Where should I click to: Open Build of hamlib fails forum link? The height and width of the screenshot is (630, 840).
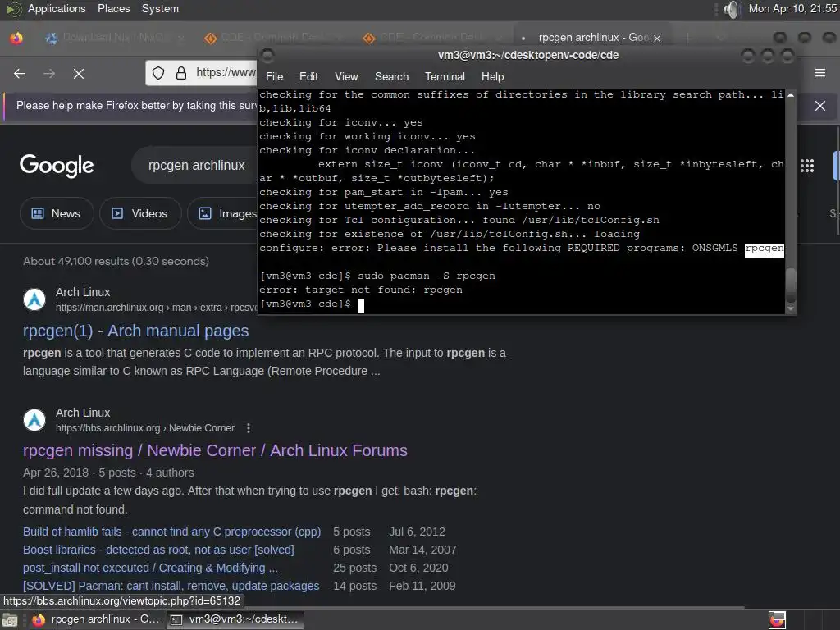[x=171, y=532]
